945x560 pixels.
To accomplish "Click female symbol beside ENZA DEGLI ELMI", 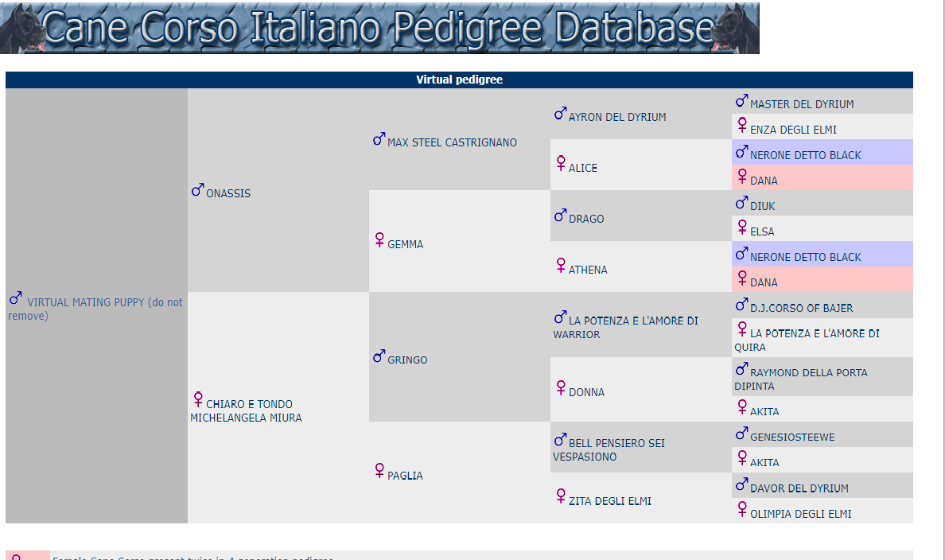I will [742, 125].
